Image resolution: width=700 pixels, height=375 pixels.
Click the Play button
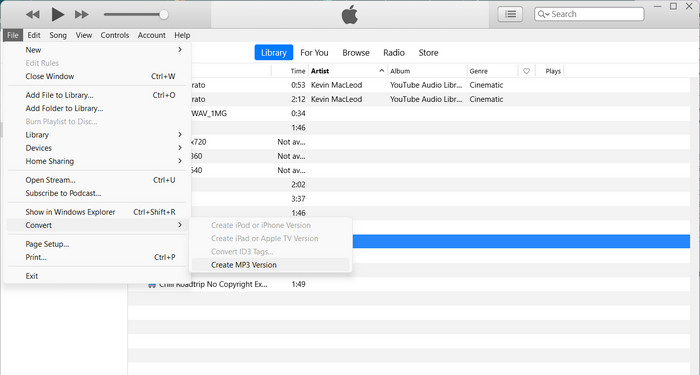(57, 14)
